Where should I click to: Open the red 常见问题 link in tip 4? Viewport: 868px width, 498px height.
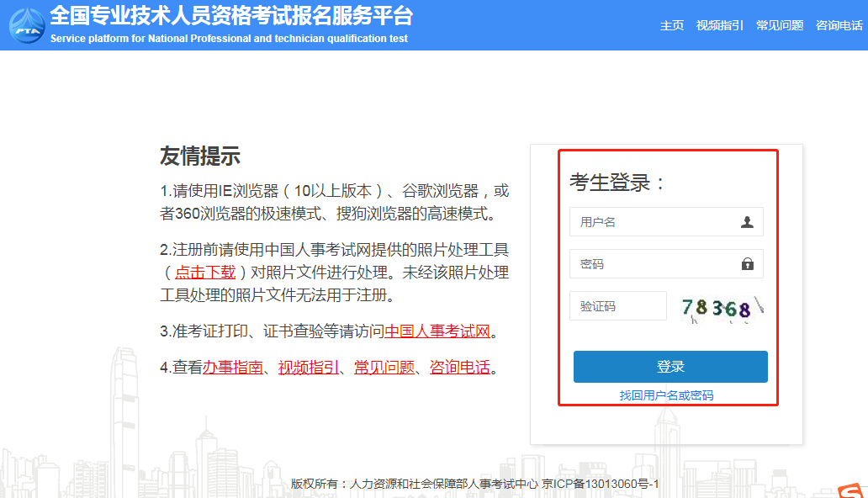point(384,368)
